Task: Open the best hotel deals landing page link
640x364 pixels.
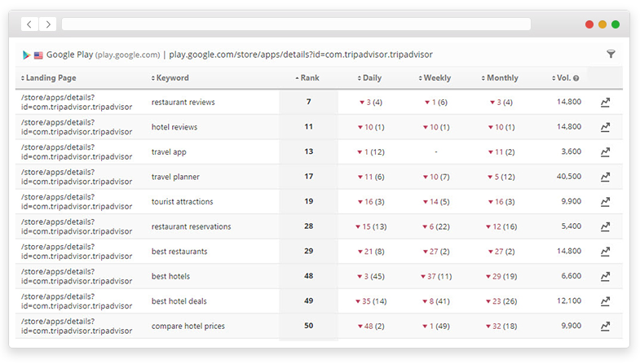Action: [x=75, y=301]
